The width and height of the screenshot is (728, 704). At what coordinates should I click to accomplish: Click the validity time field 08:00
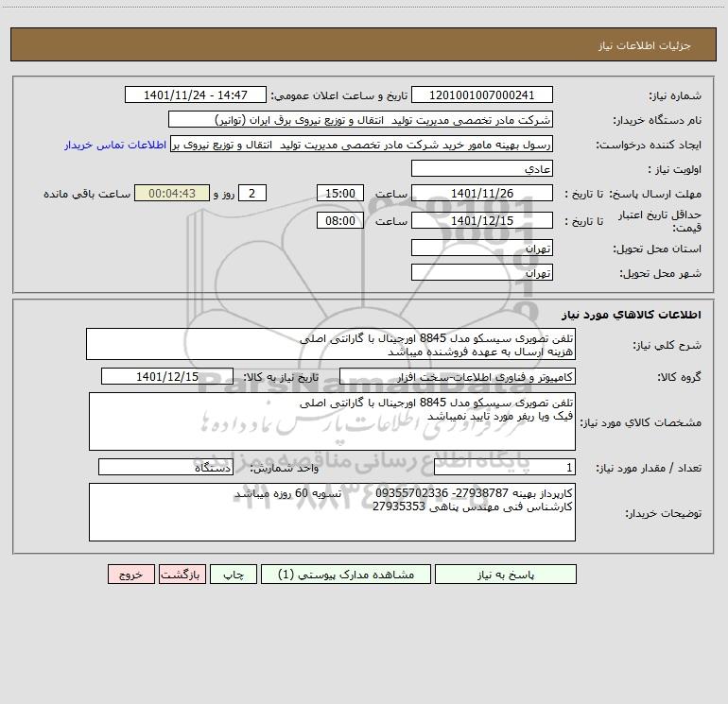pos(339,220)
